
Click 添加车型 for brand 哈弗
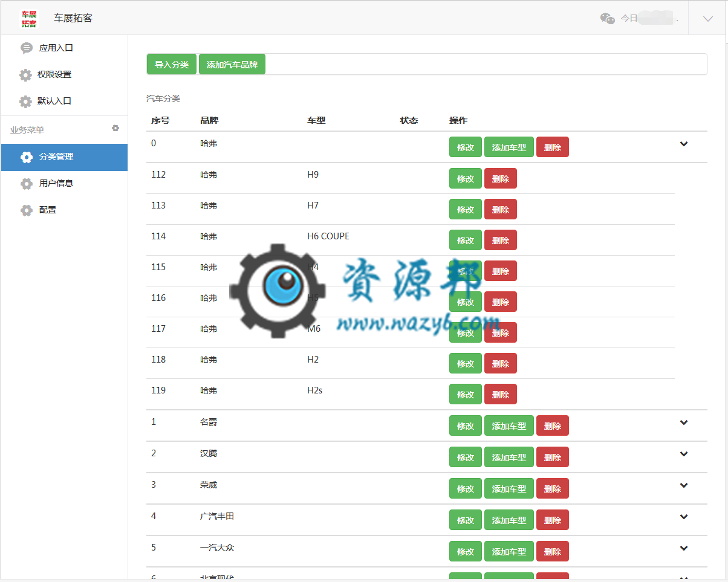pyautogui.click(x=509, y=147)
